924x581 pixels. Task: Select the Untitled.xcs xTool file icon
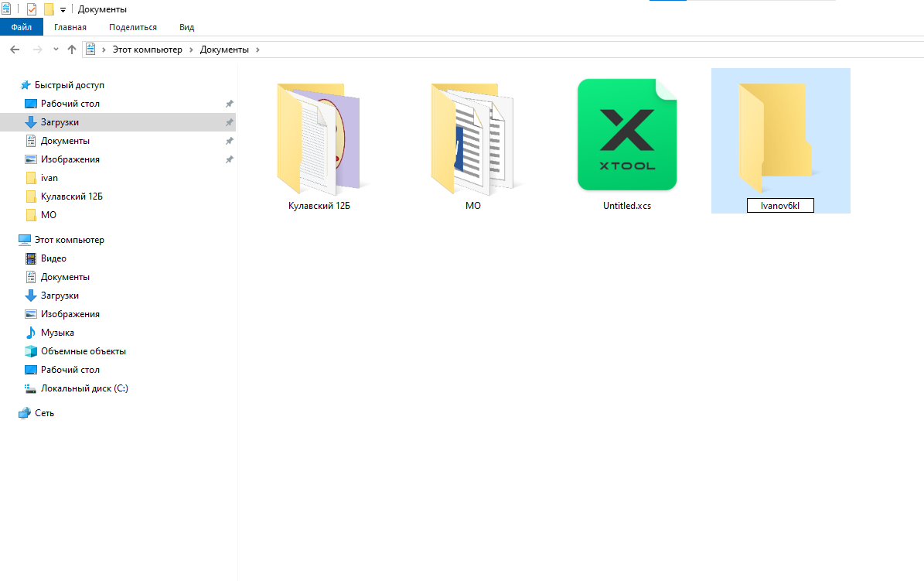(627, 135)
